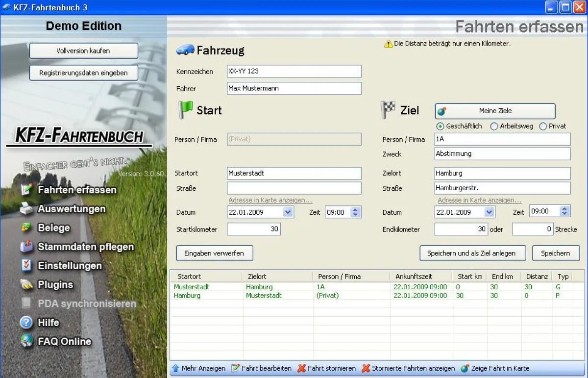This screenshot has width=588, height=378.
Task: Select the Arbeitsweg trip type
Action: coord(494,126)
